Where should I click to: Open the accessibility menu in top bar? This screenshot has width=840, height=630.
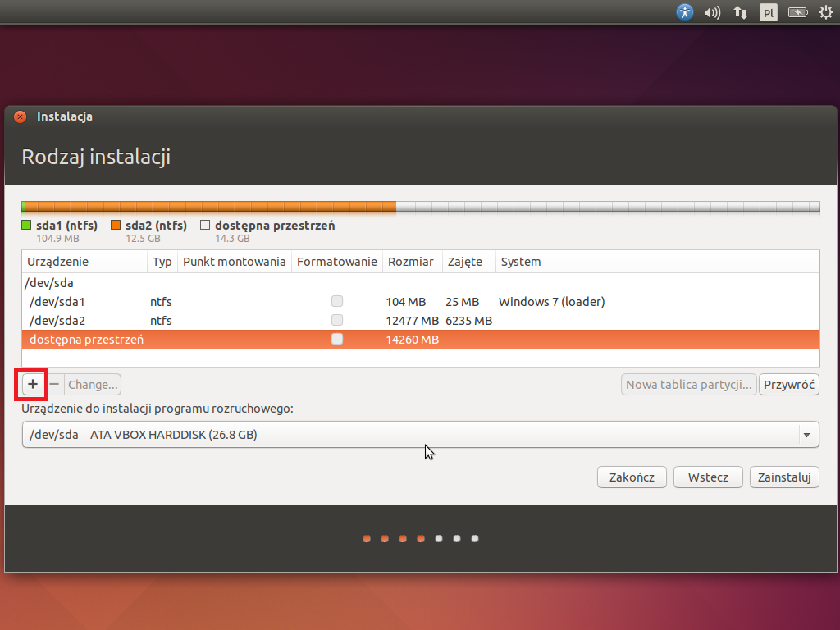(x=685, y=11)
